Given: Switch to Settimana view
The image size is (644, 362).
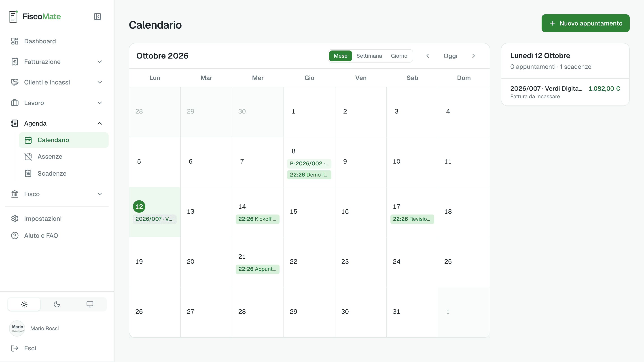Looking at the screenshot, I should (x=369, y=56).
